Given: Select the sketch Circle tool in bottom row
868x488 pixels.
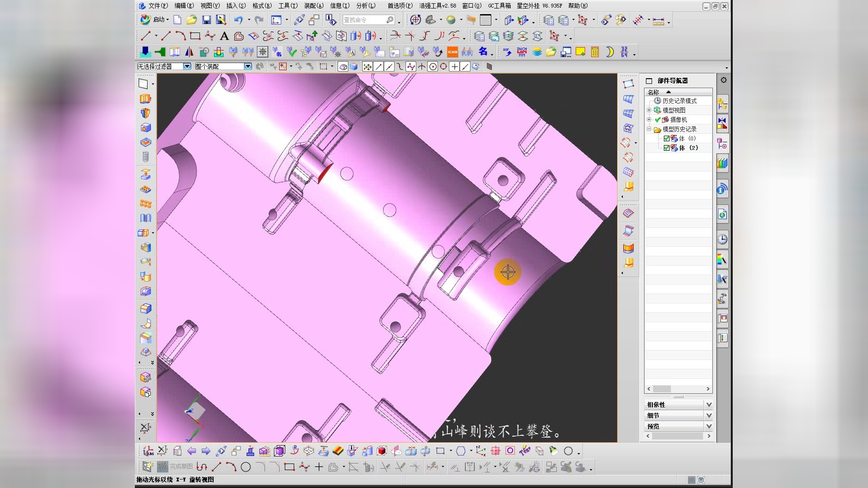Looking at the screenshot, I should 246,467.
